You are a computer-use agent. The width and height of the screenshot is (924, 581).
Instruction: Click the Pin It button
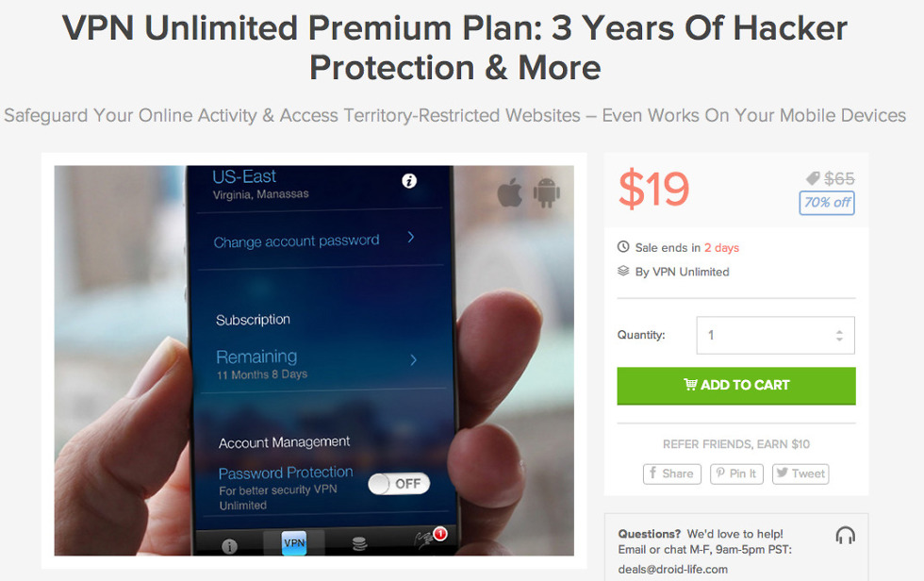point(736,473)
